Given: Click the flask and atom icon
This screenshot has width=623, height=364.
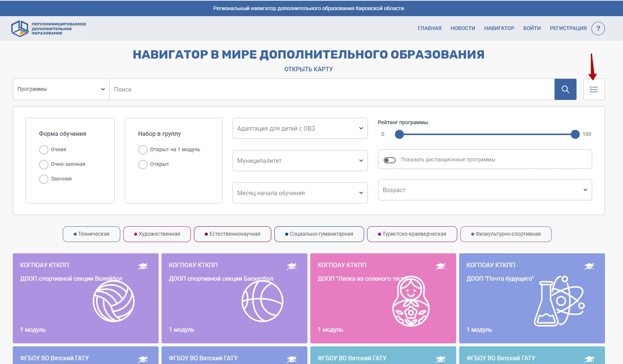Looking at the screenshot, I should tap(559, 301).
